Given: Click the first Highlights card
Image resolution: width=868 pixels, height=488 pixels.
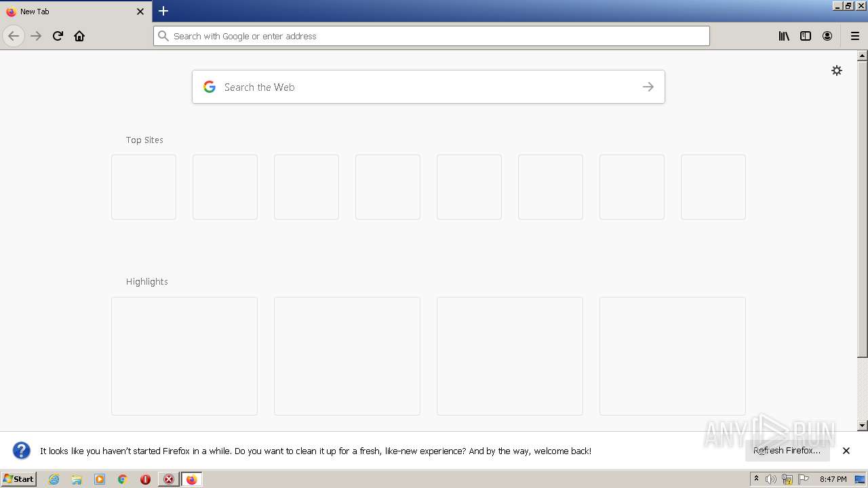Looking at the screenshot, I should 184,356.
